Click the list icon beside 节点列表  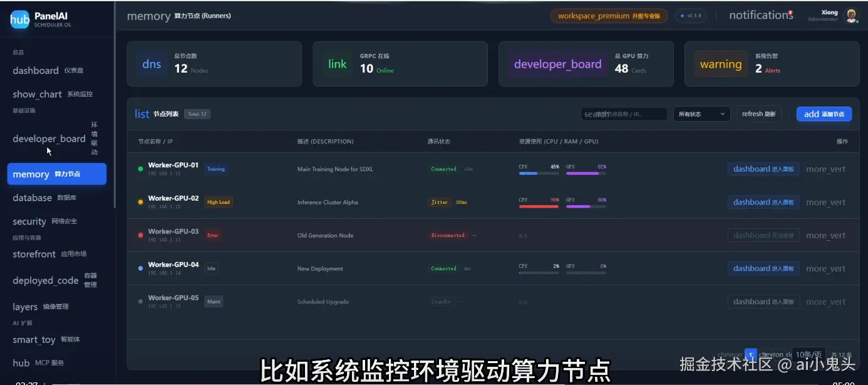click(142, 113)
